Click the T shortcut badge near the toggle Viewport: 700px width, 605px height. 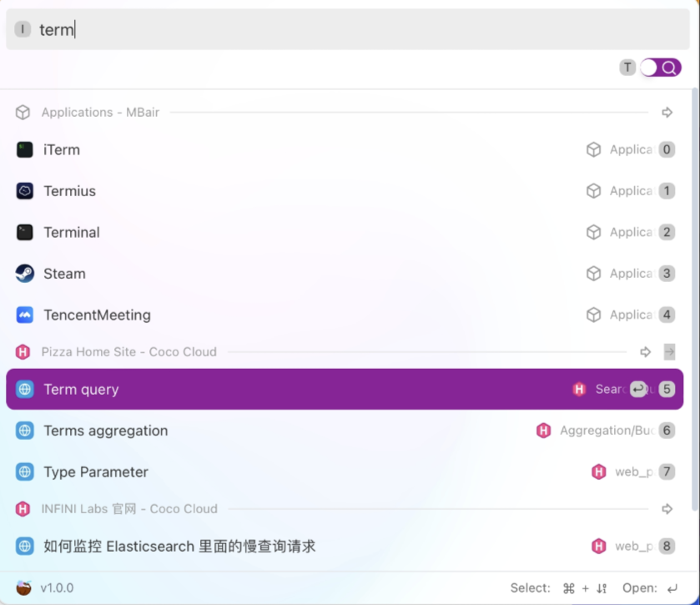tap(627, 68)
